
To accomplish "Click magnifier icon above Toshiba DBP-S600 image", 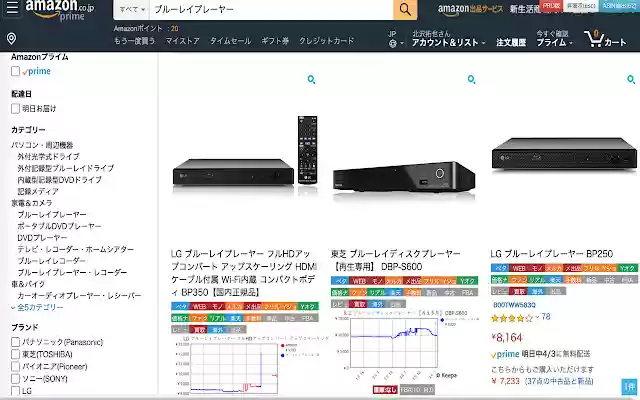I will pos(471,79).
